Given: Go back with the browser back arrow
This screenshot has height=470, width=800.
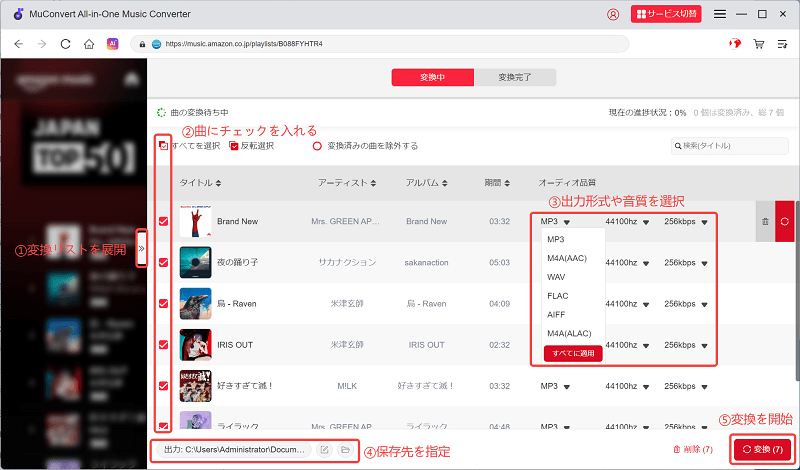Looking at the screenshot, I should [19, 44].
